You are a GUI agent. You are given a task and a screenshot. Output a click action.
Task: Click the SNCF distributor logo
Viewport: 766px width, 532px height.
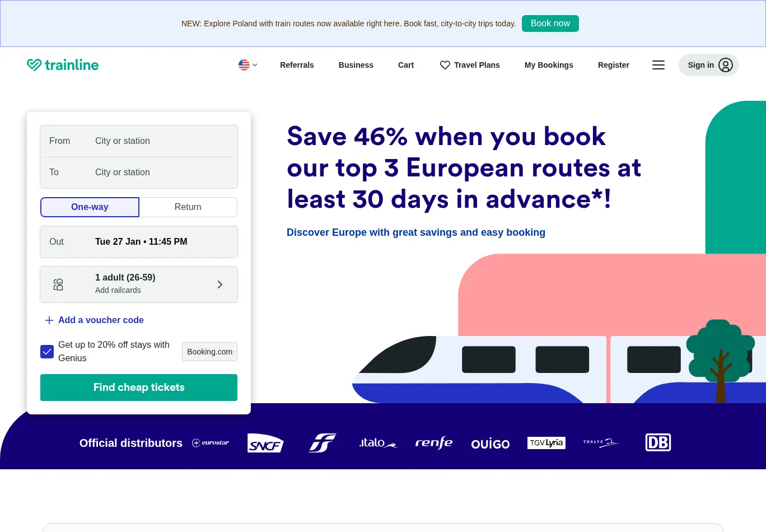tap(265, 443)
